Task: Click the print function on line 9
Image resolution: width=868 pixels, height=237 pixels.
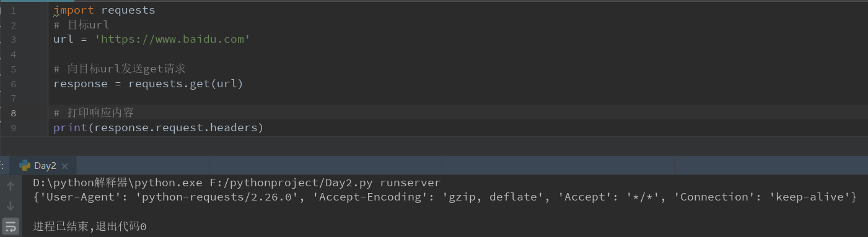Action: [x=70, y=127]
